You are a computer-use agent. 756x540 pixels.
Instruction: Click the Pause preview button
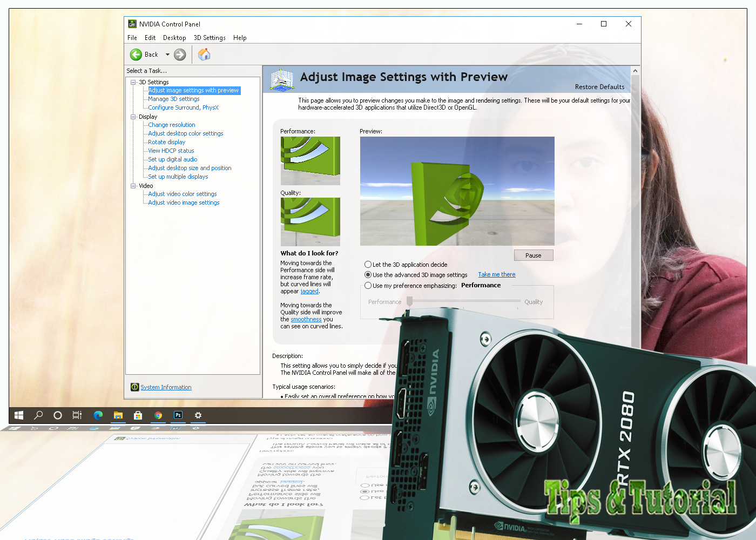(534, 255)
